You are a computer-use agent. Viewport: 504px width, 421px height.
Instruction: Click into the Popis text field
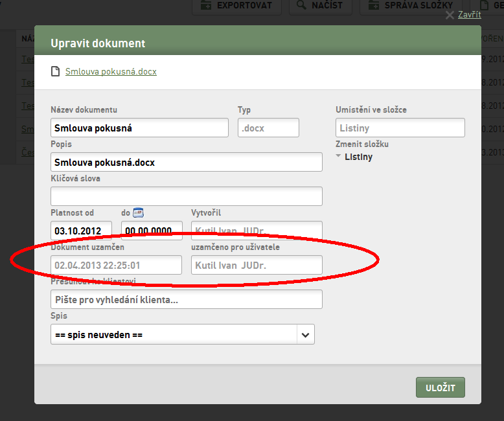(x=187, y=162)
